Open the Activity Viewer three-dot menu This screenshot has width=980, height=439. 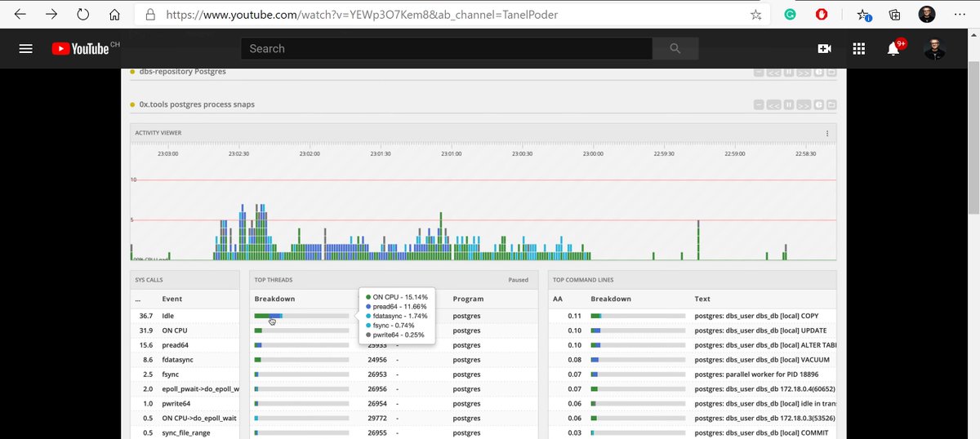tap(826, 133)
